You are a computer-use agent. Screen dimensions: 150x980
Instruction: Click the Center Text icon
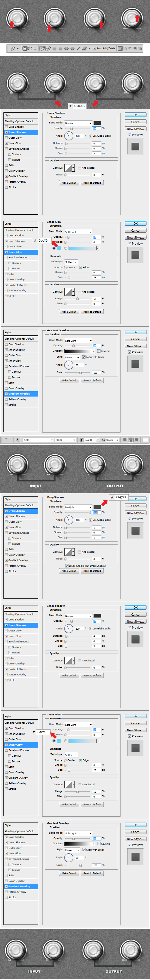coord(130,440)
